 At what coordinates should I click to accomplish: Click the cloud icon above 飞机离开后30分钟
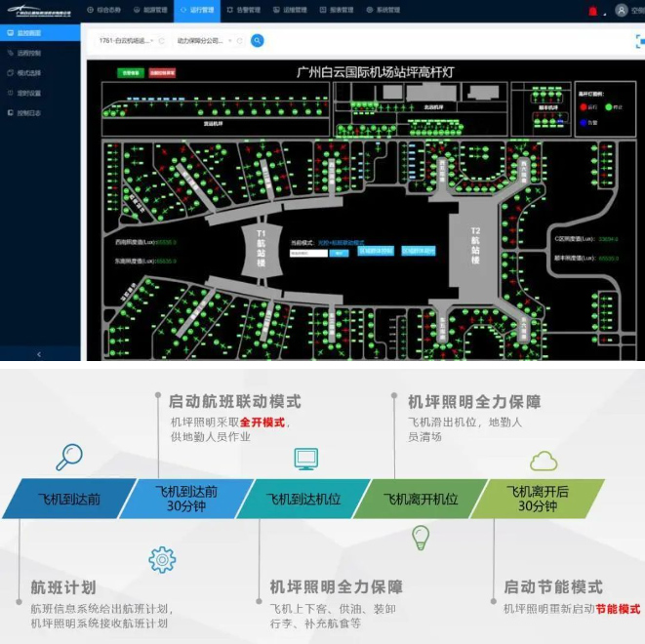(544, 460)
